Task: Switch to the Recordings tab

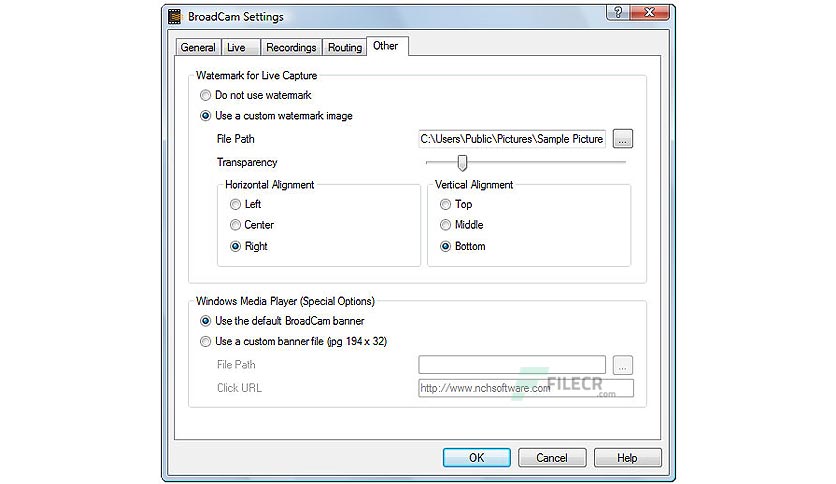Action: click(x=291, y=47)
